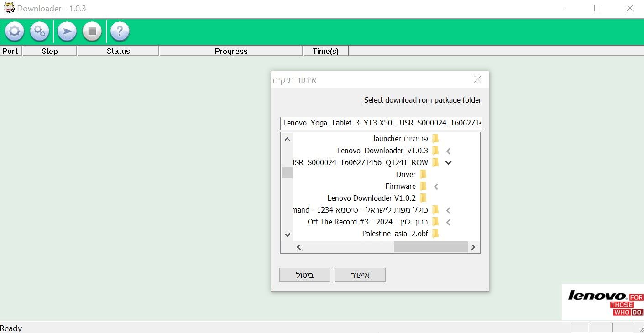Select Off The Record #3 folder
Screen dimensions: 644x333
click(368, 222)
